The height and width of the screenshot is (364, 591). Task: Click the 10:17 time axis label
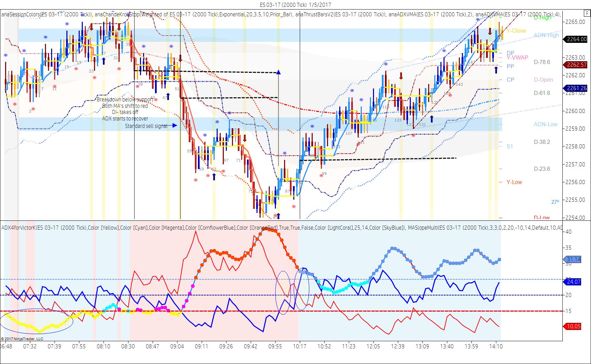pos(300,346)
